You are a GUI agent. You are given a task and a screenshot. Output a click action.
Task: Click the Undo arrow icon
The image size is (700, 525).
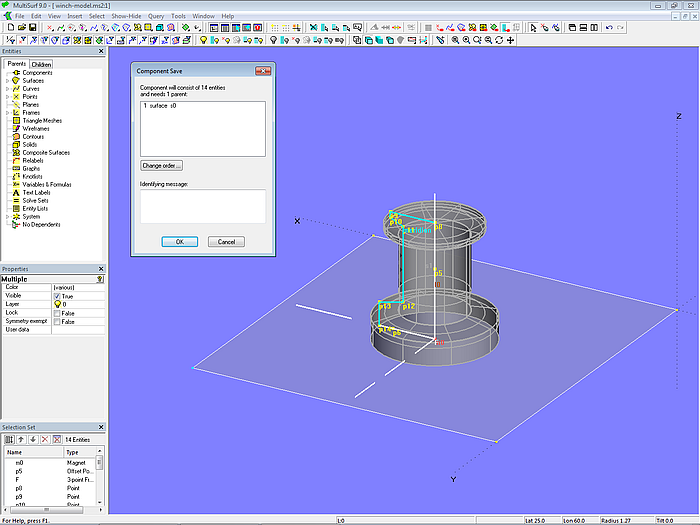pyautogui.click(x=610, y=28)
